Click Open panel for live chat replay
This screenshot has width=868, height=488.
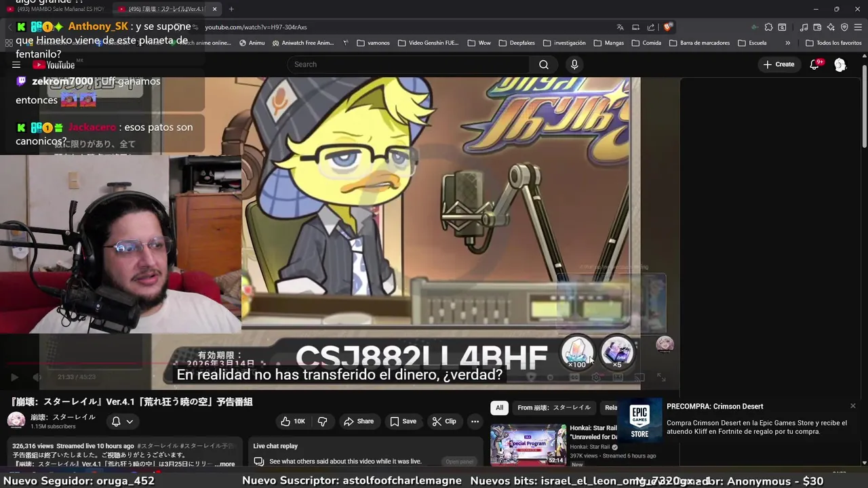pyautogui.click(x=459, y=462)
